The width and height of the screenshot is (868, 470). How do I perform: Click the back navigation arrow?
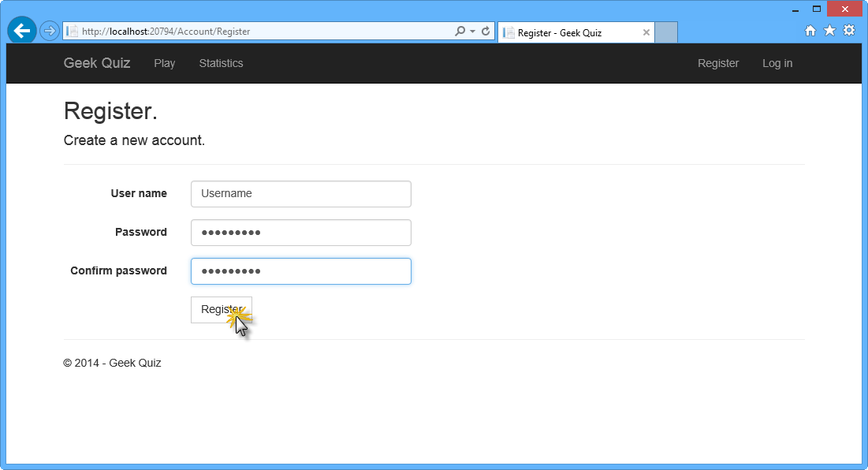pyautogui.click(x=21, y=30)
